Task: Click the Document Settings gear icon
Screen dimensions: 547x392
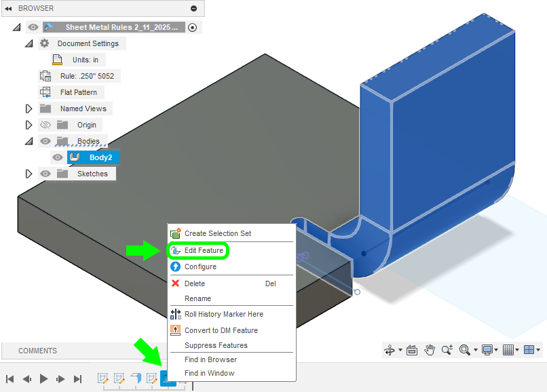Action: point(45,43)
